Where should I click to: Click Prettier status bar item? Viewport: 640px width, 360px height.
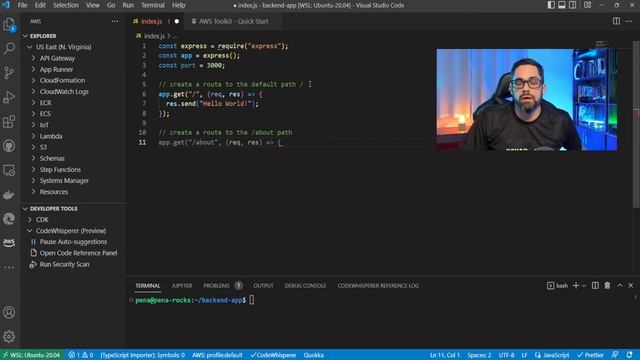point(590,355)
